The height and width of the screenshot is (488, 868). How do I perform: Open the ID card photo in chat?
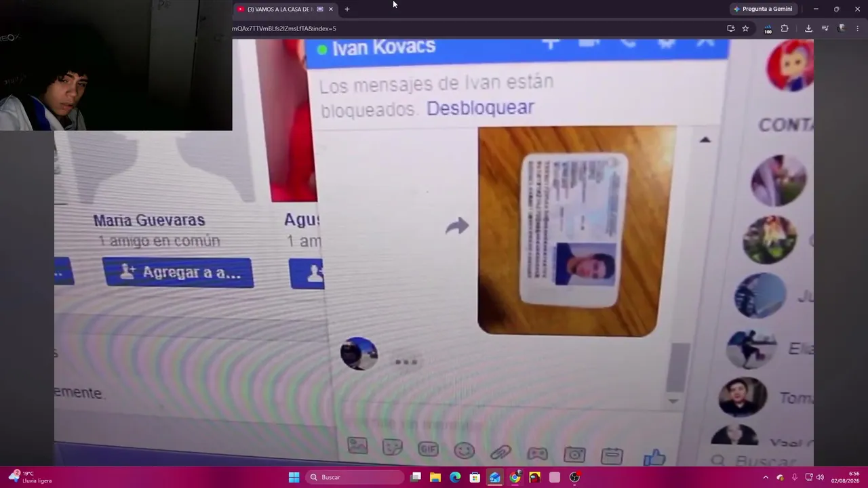coord(576,230)
